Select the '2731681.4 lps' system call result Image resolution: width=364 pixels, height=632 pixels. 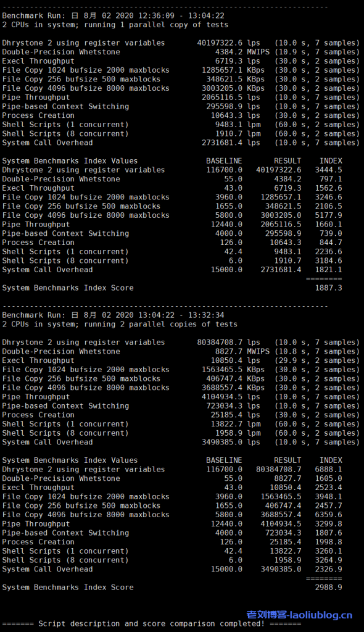point(231,143)
